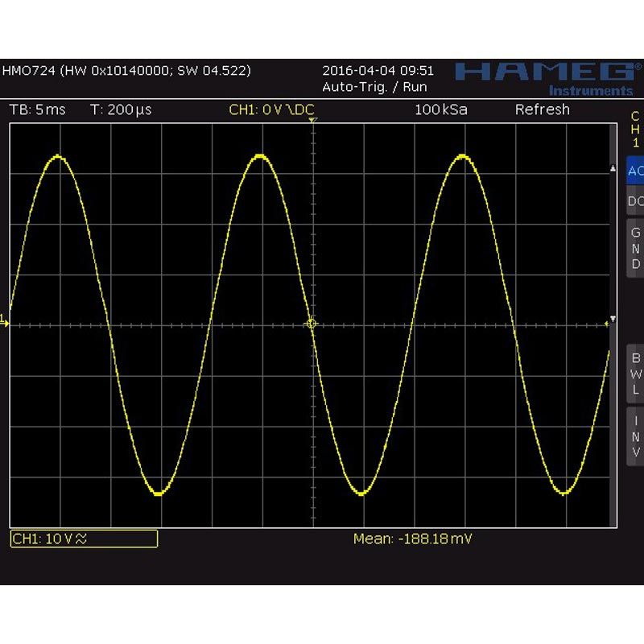Image resolution: width=644 pixels, height=644 pixels.
Task: Click the Refresh acquisition mode label
Action: point(542,109)
